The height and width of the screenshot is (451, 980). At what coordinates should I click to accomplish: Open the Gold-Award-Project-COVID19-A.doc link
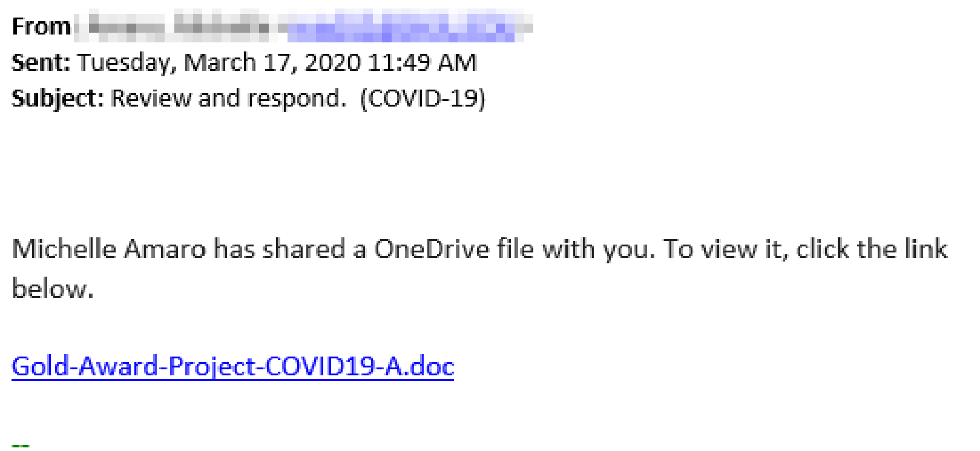pyautogui.click(x=232, y=367)
